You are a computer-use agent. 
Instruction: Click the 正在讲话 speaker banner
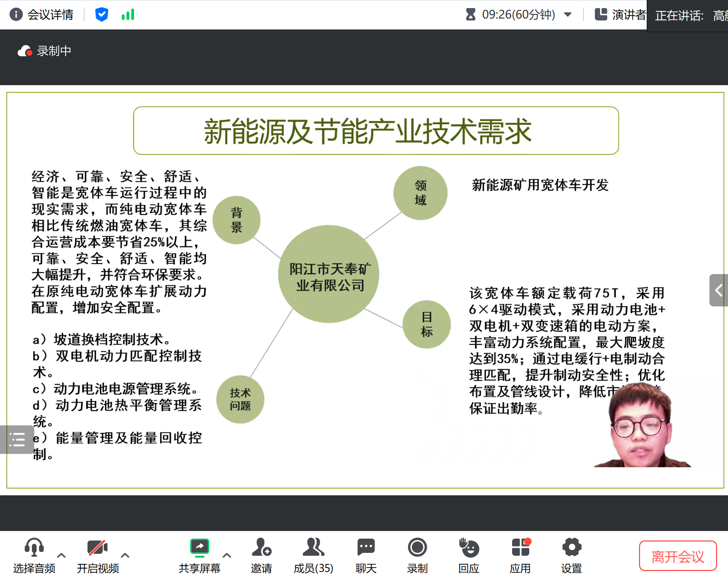point(688,16)
